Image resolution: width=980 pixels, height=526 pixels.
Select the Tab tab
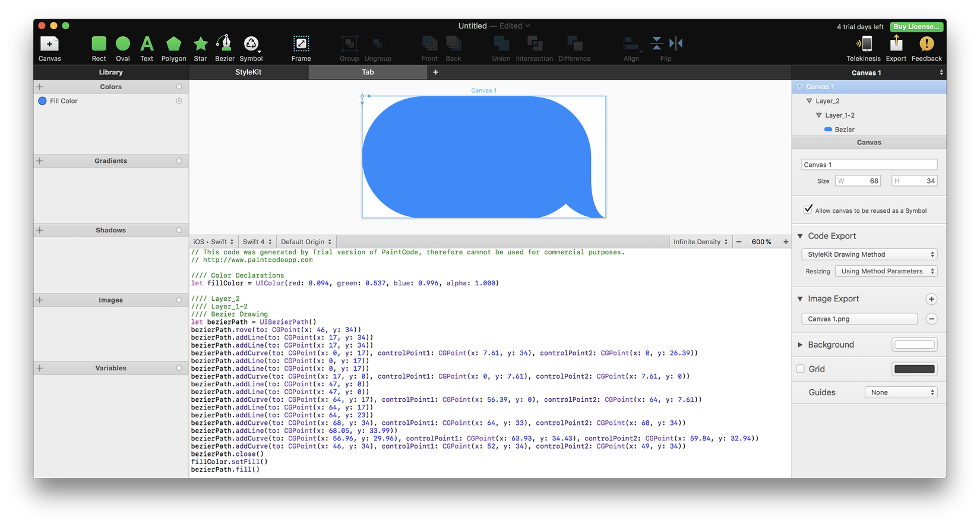point(368,72)
